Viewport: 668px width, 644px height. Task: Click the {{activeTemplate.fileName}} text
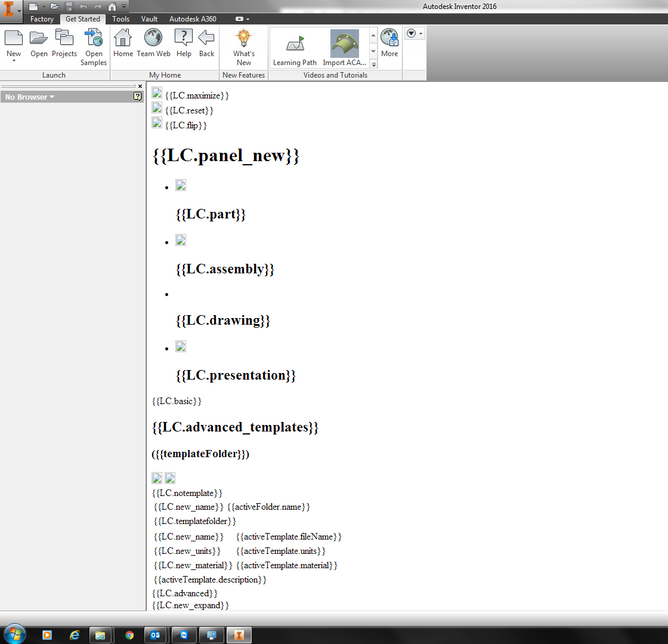[x=289, y=537]
